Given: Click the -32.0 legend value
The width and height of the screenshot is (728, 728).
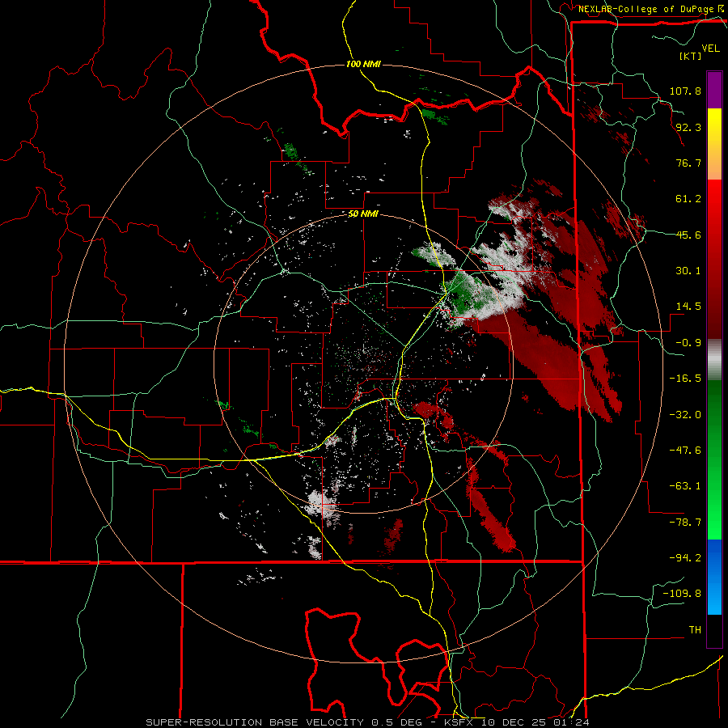Looking at the screenshot, I should coord(685,415).
